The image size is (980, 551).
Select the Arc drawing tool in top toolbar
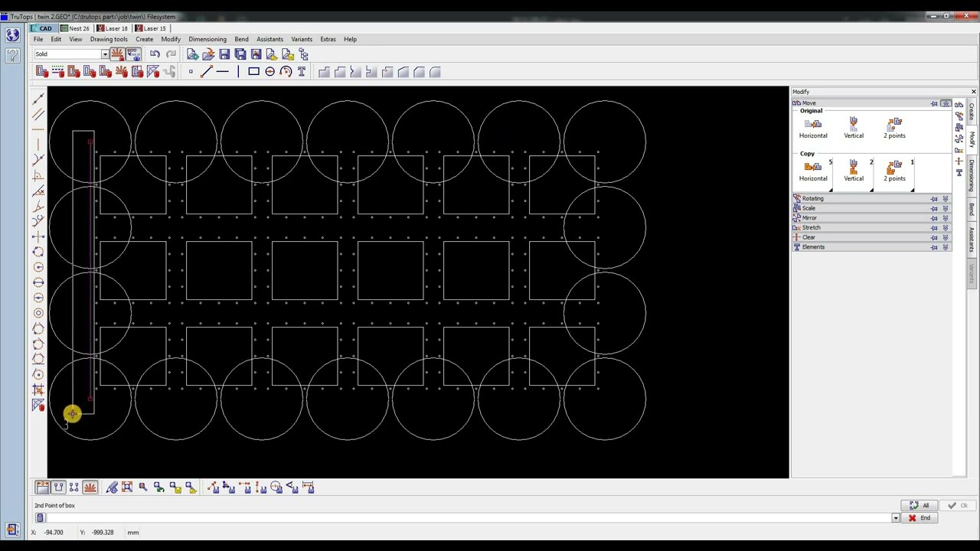[x=286, y=72]
